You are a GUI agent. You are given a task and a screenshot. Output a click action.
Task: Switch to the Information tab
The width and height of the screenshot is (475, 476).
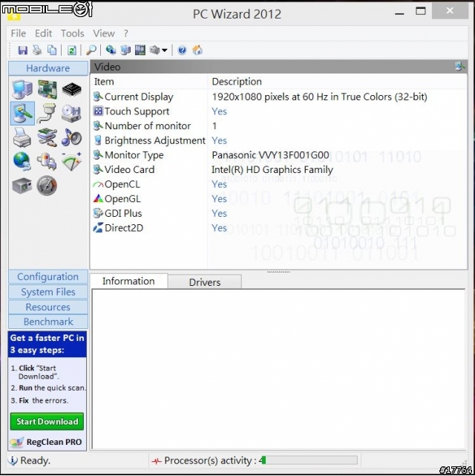[128, 281]
